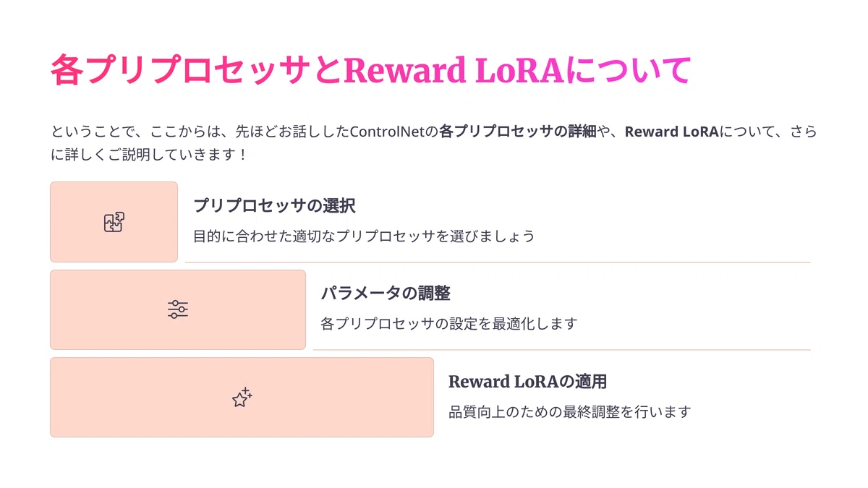The height and width of the screenshot is (488, 868).
Task: Click the divider line below プリプロセッサの選択 row
Action: coord(498,262)
